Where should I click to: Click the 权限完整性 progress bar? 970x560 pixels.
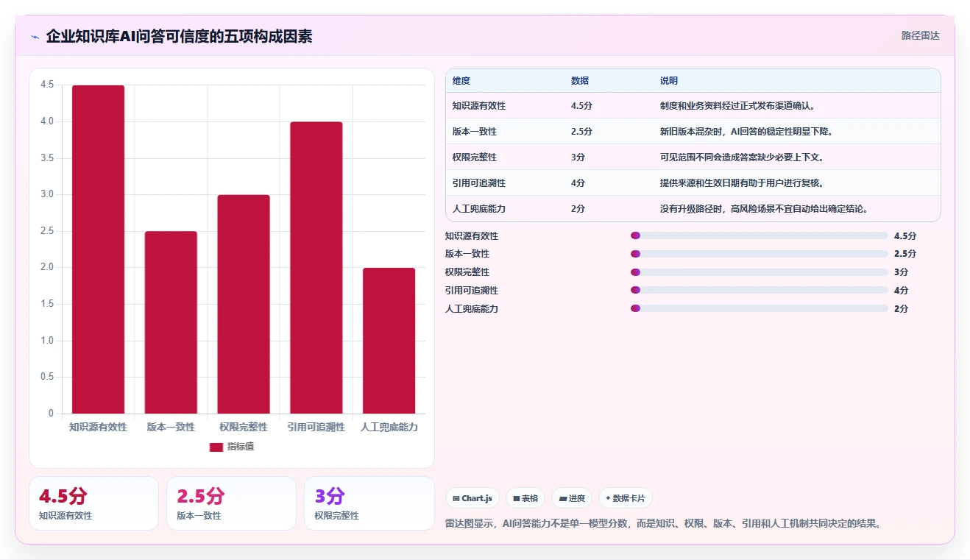tap(760, 272)
